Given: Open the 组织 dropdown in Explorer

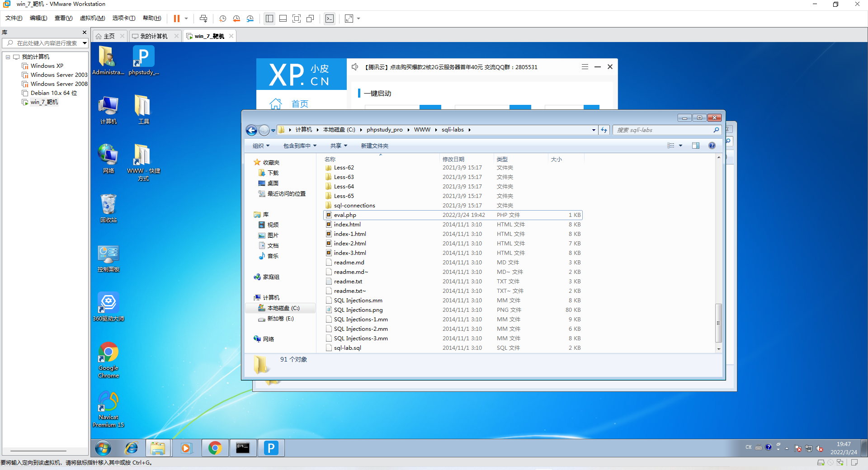Looking at the screenshot, I should (261, 146).
